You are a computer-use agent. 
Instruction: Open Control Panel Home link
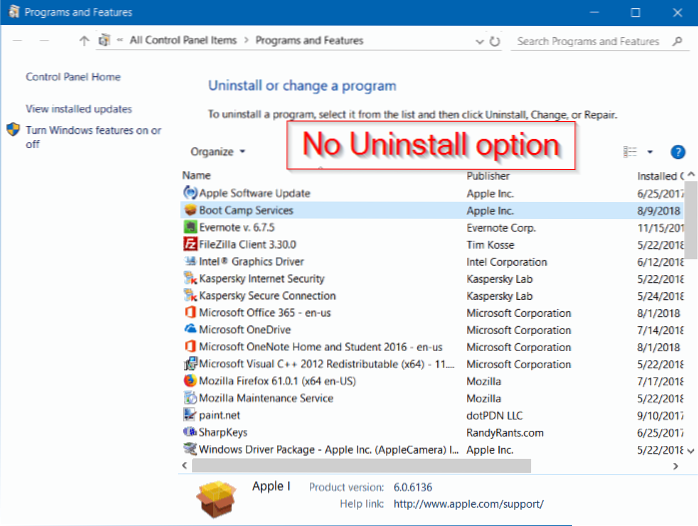pyautogui.click(x=73, y=77)
